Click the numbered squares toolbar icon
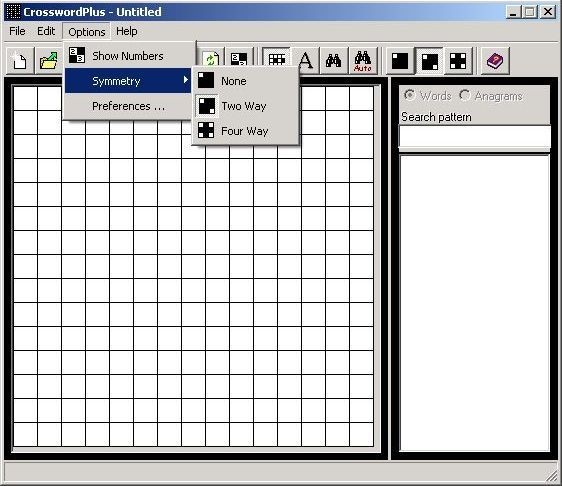 [239, 60]
